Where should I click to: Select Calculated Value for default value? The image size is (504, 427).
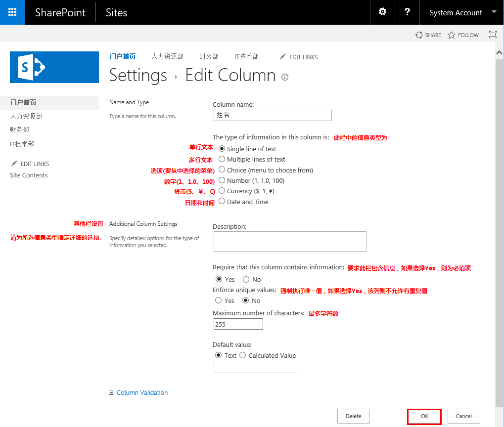(242, 355)
